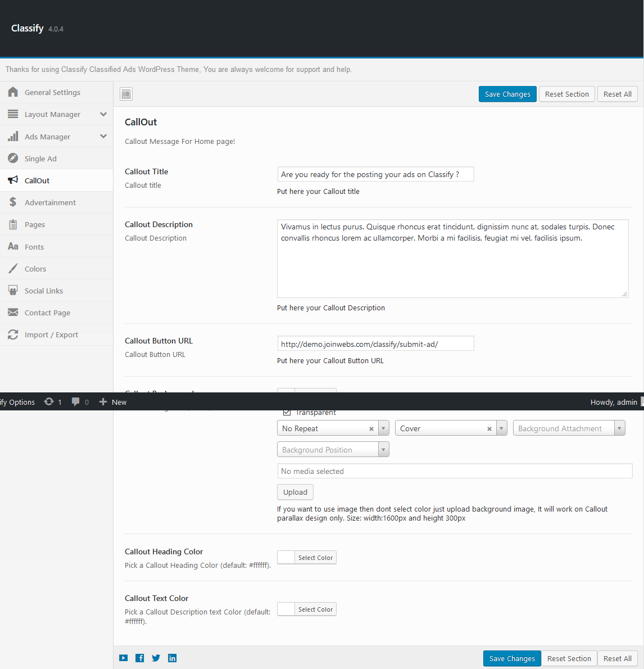
Task: Clear the No Repeat selection
Action: pos(371,429)
